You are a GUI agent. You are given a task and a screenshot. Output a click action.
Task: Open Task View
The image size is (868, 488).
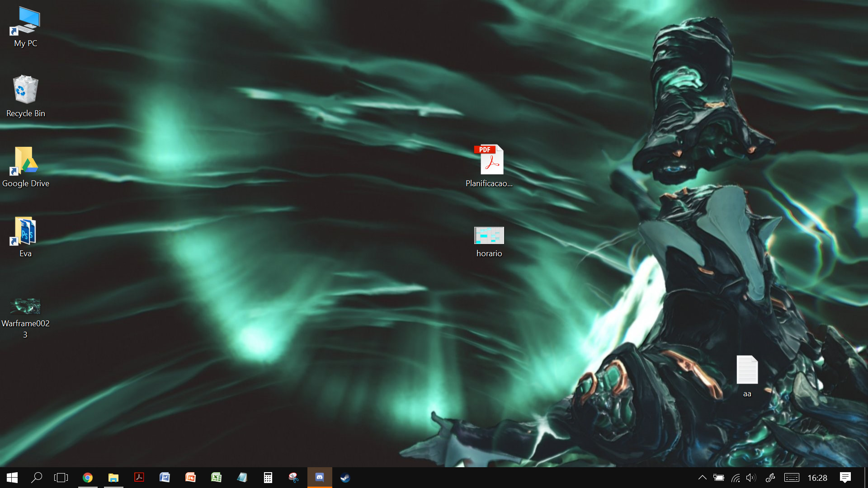coord(61,478)
